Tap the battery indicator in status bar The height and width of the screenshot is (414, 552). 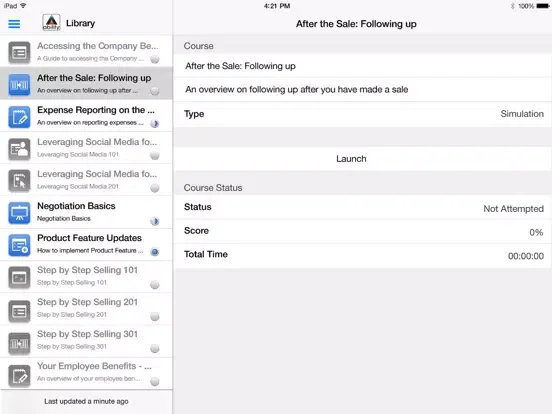(x=542, y=6)
